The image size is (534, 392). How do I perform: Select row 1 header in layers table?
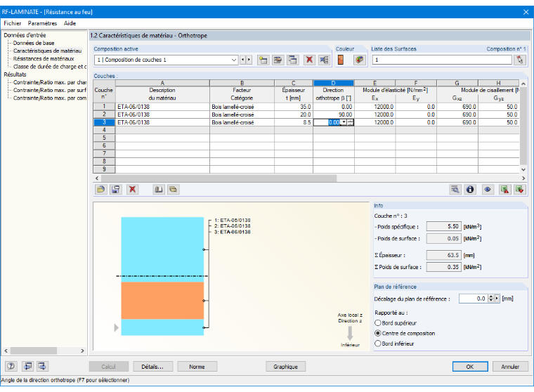[x=104, y=107]
